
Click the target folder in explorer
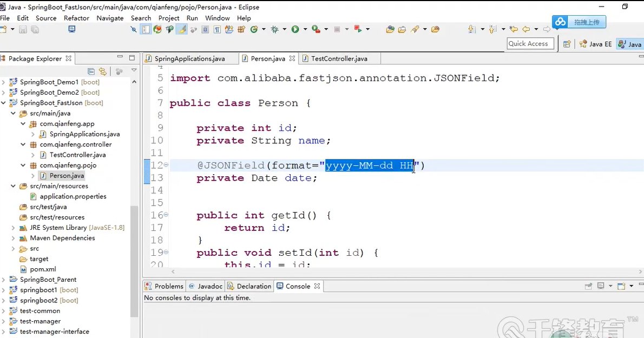(x=39, y=259)
